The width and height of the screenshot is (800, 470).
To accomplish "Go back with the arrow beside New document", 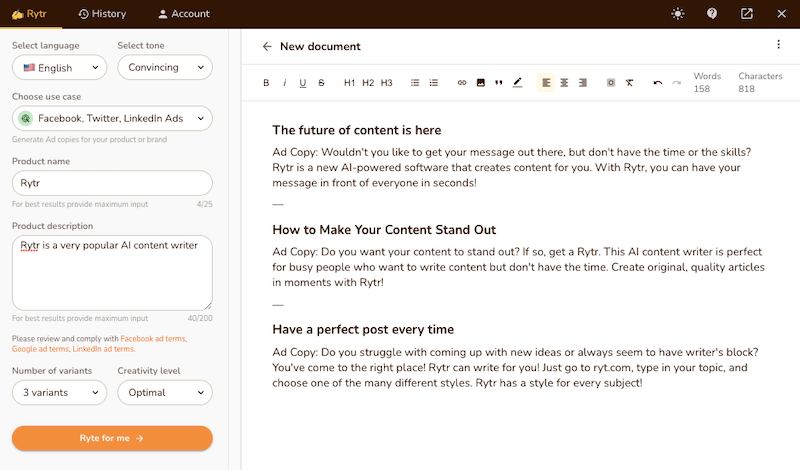I will [267, 46].
